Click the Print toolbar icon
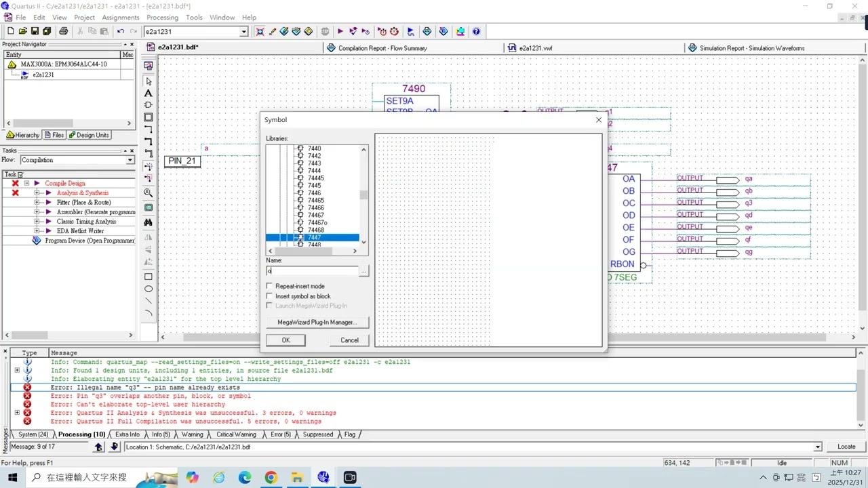The image size is (868, 488). click(x=64, y=31)
